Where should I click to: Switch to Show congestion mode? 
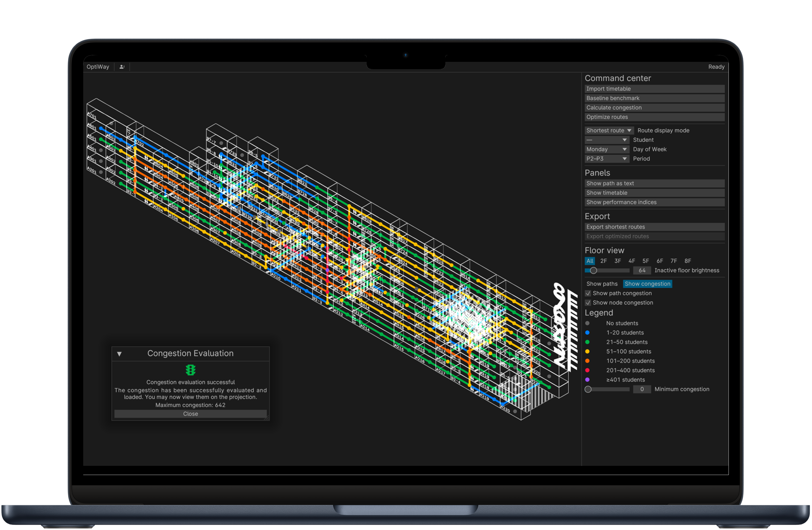(647, 284)
